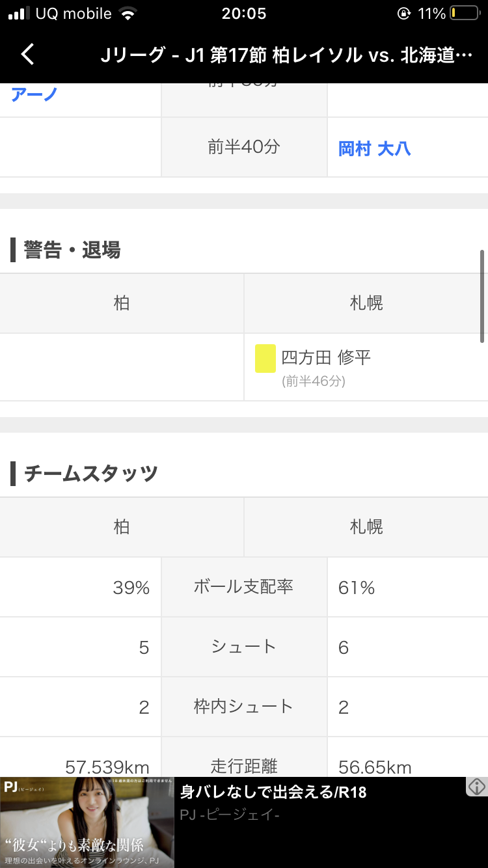488x868 pixels.
Task: Tap the Wi-Fi icon in status bar
Action: [x=129, y=14]
